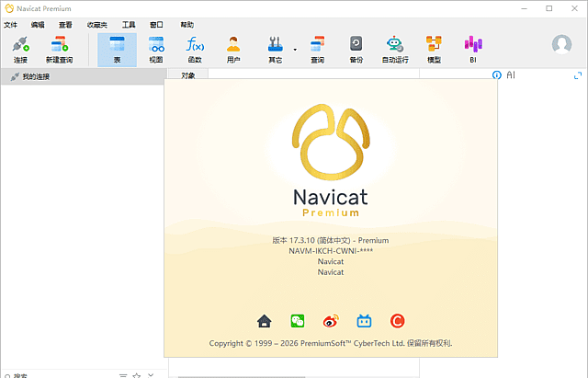
Task: Open the 收藏夹 menu
Action: click(x=97, y=25)
